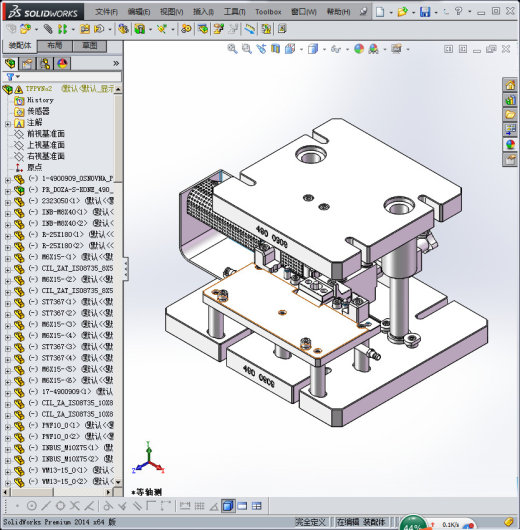Open the 工具(T) menu

click(x=235, y=12)
